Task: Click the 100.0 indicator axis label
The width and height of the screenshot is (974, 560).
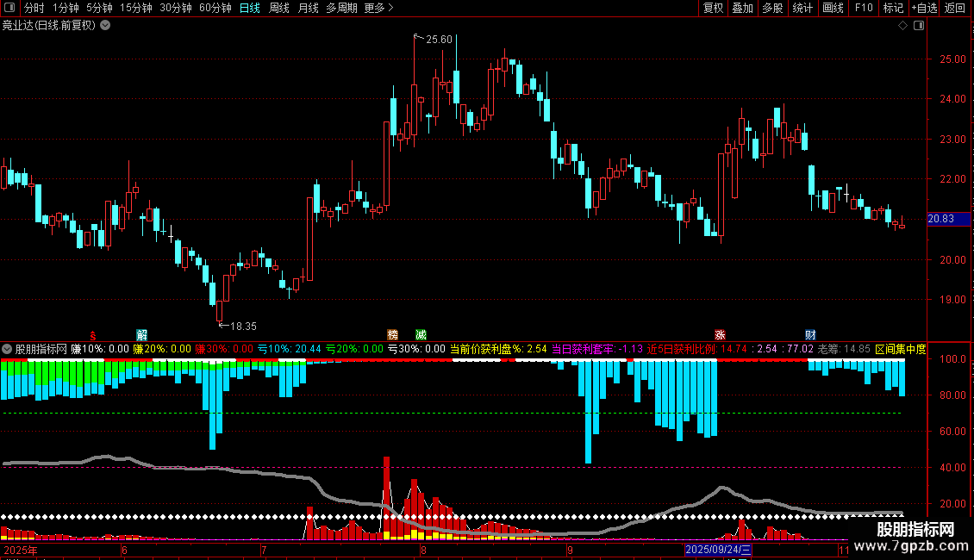Action: pos(952,359)
